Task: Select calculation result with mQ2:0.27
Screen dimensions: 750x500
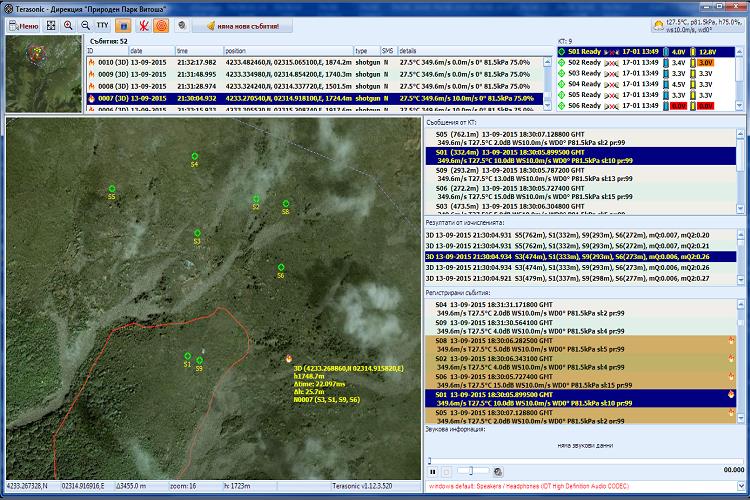Action: (x=581, y=278)
